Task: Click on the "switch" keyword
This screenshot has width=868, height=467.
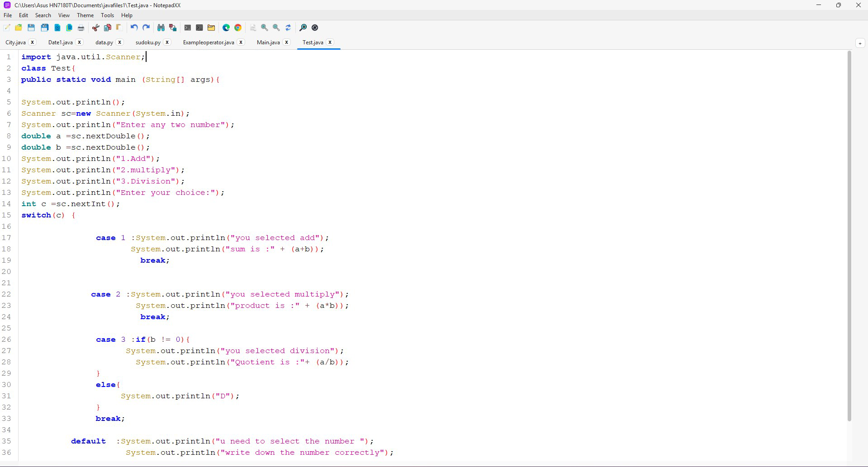Action: tap(36, 215)
